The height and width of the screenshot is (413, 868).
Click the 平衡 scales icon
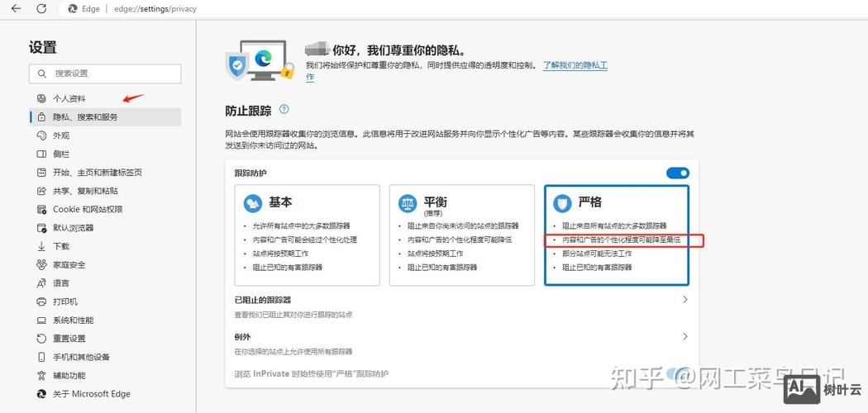(408, 203)
